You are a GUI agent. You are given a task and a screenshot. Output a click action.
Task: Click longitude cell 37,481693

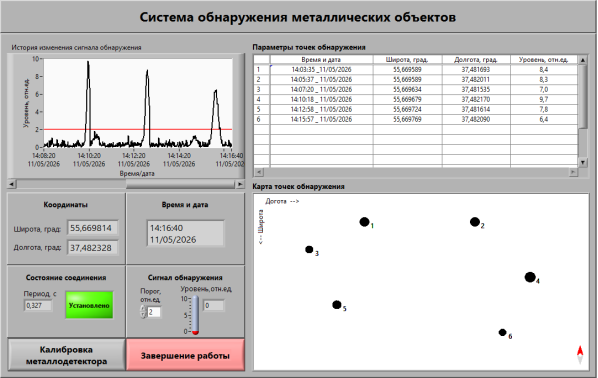476,69
